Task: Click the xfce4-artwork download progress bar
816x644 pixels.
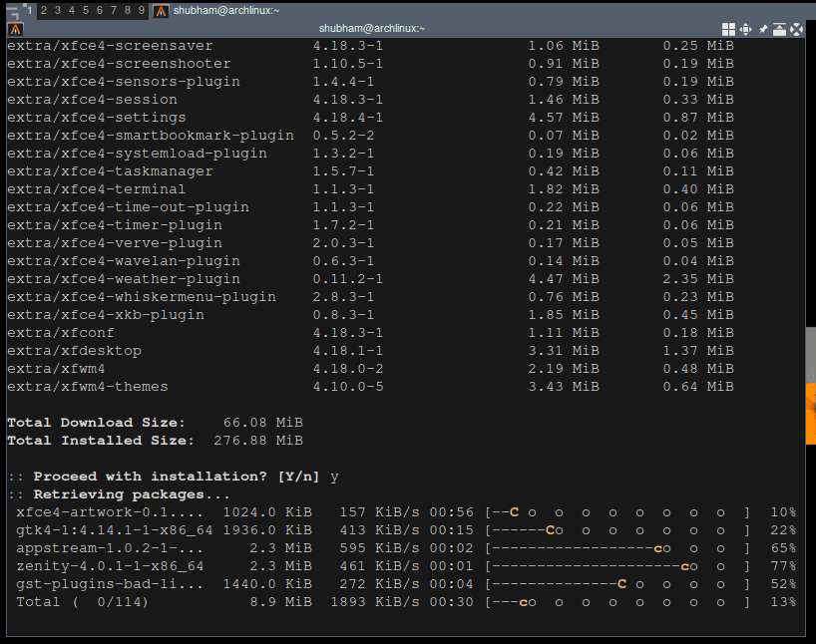Action: [617, 512]
